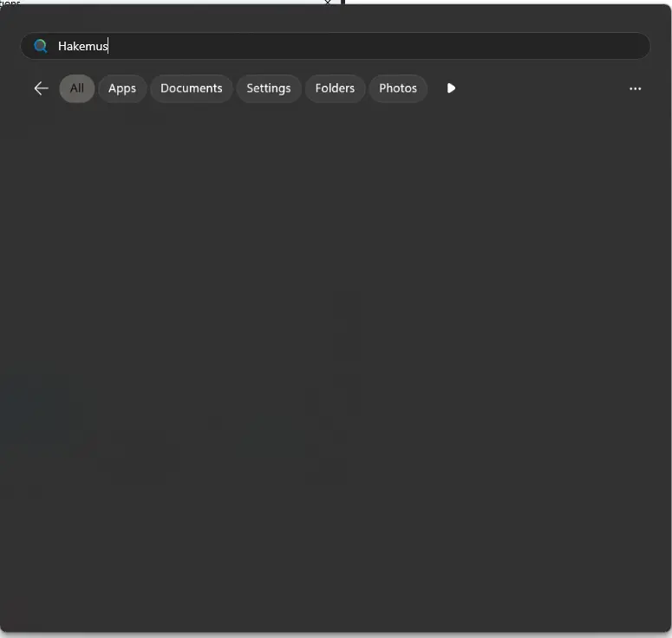
Task: Filter results by Documents
Action: 191,88
